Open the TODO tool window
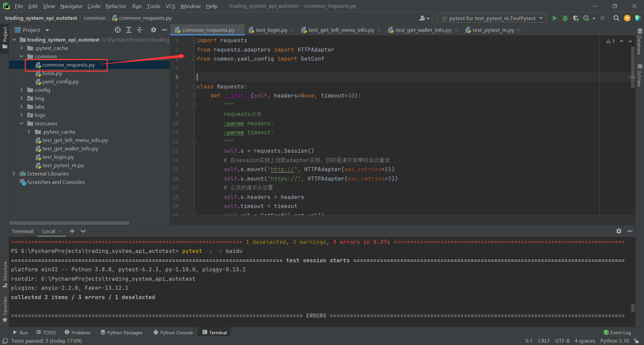The image size is (644, 345). (46, 332)
